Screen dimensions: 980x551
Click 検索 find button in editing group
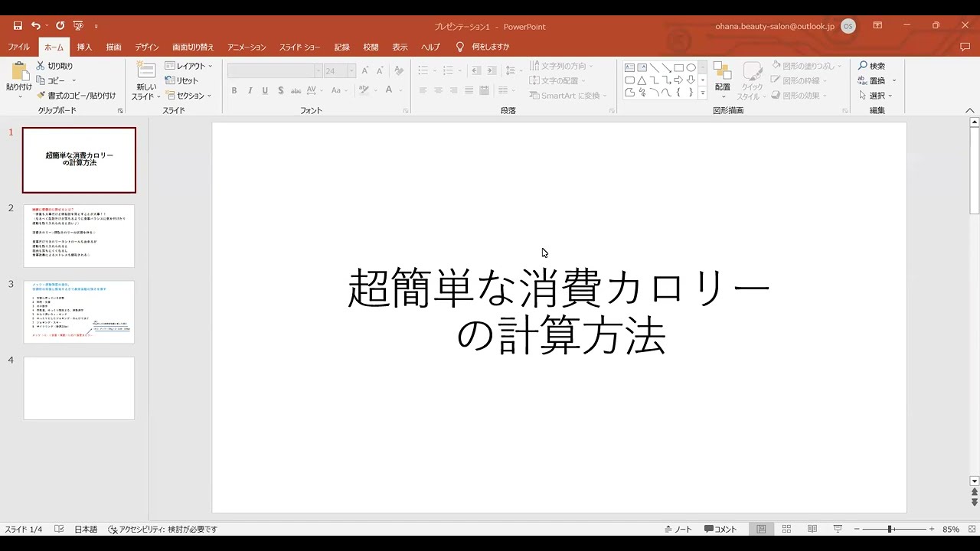[871, 66]
